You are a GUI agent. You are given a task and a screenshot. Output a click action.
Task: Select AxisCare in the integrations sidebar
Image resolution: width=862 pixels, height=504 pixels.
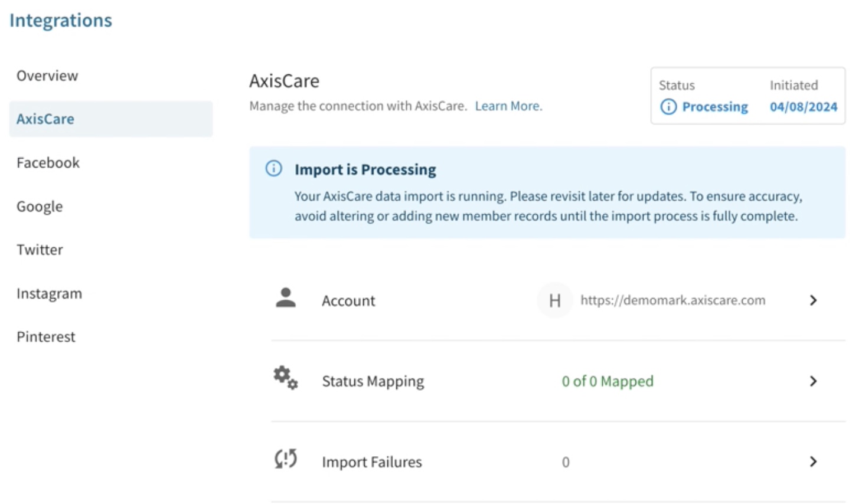click(111, 119)
